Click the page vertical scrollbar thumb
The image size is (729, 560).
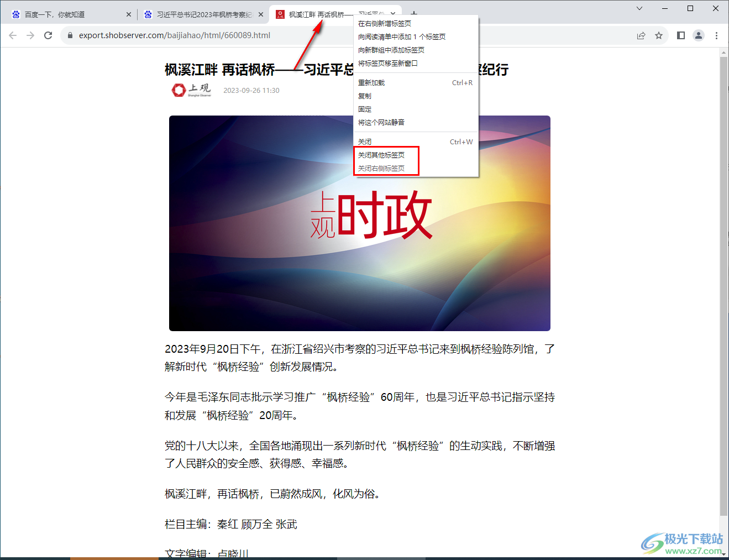click(723, 286)
